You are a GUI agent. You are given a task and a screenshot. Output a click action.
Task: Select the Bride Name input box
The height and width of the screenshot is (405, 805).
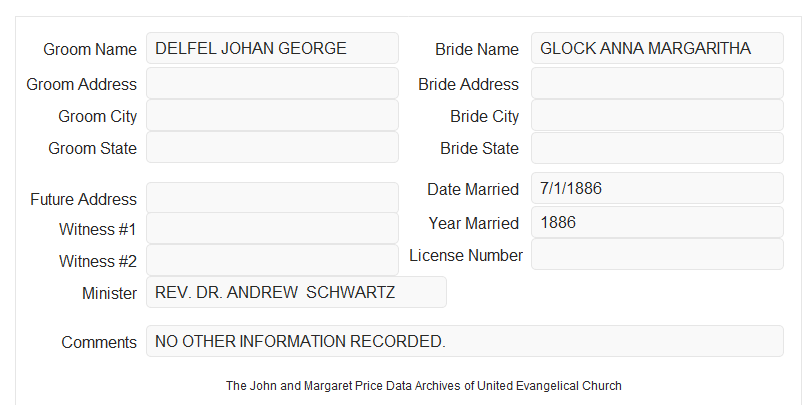[x=657, y=48]
